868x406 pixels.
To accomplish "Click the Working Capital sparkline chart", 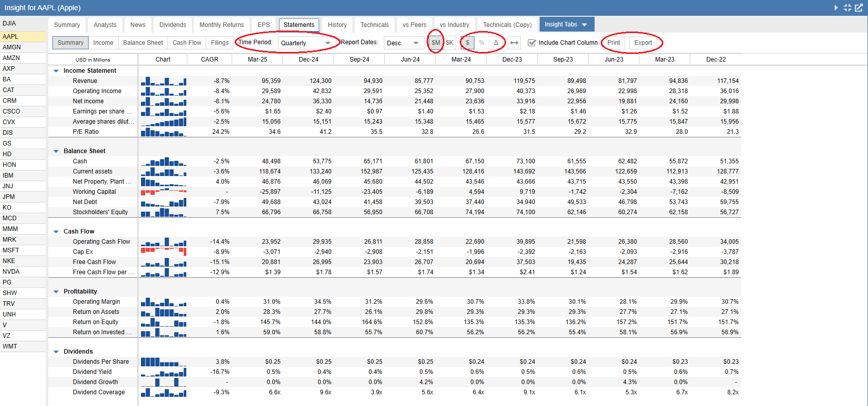I will pos(163,192).
